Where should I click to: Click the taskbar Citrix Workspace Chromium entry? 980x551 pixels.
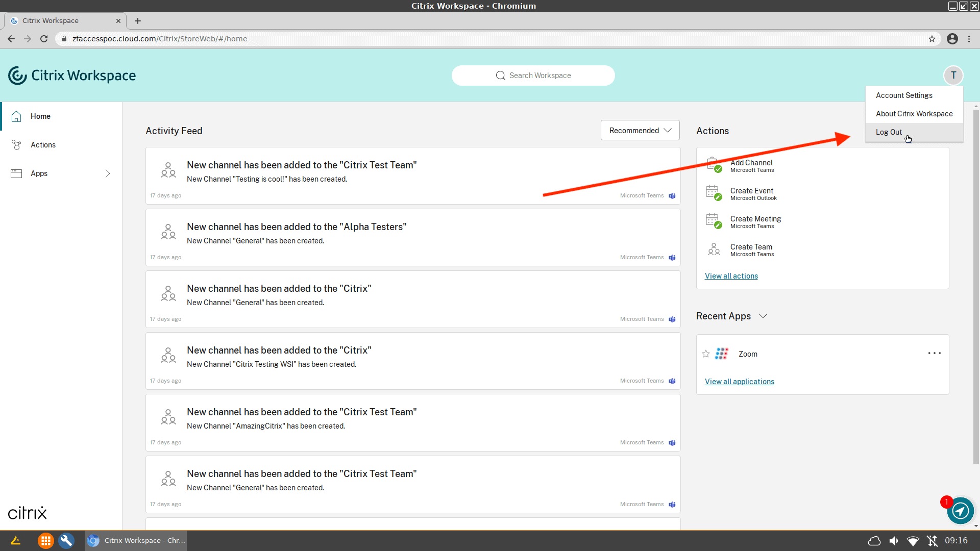(x=136, y=540)
